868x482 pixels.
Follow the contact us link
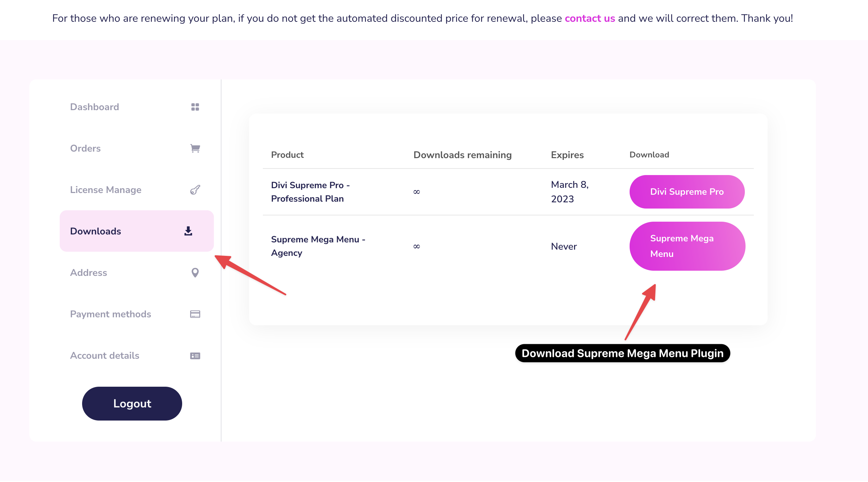pos(590,18)
